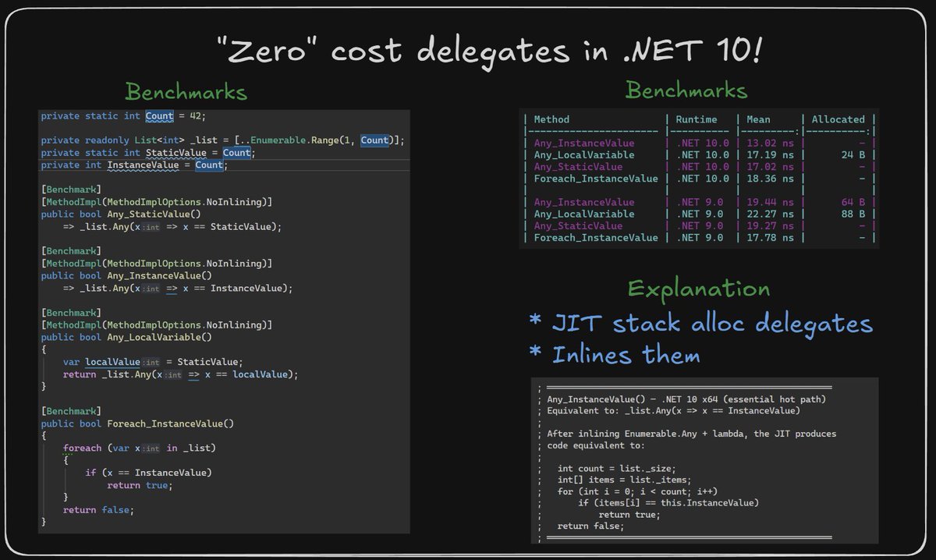The width and height of the screenshot is (936, 560).
Task: Select the 13.02 ns mean value
Action: point(770,144)
